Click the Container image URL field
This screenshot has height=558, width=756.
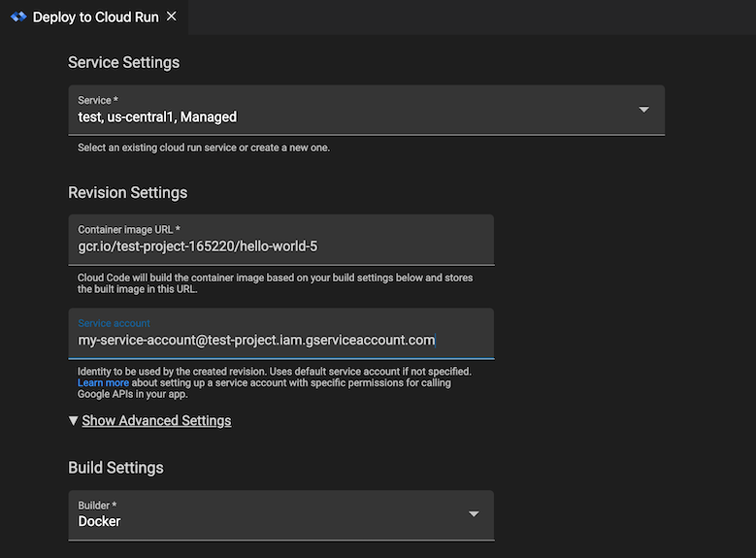pos(281,246)
